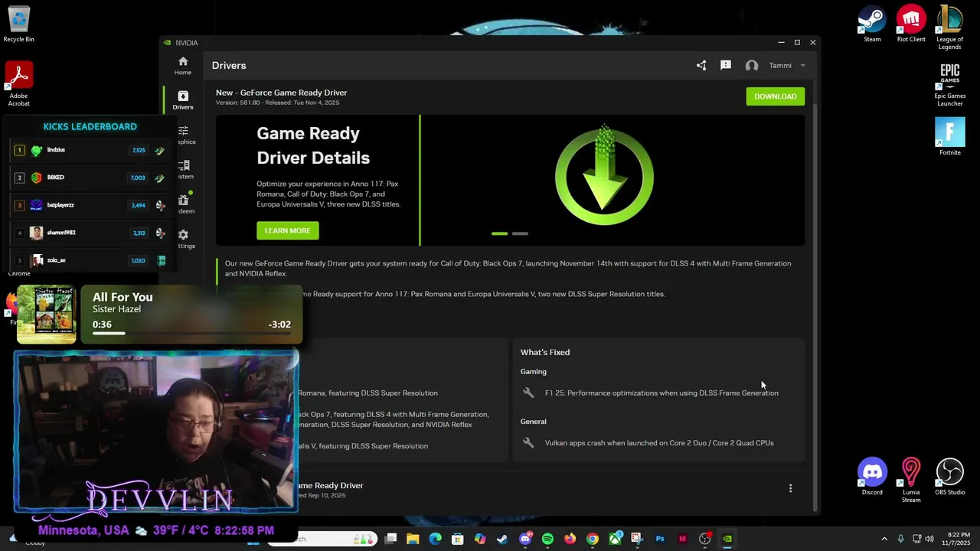The width and height of the screenshot is (980, 551).
Task: Click the Sister Hazel album art thumbnail
Action: point(47,314)
